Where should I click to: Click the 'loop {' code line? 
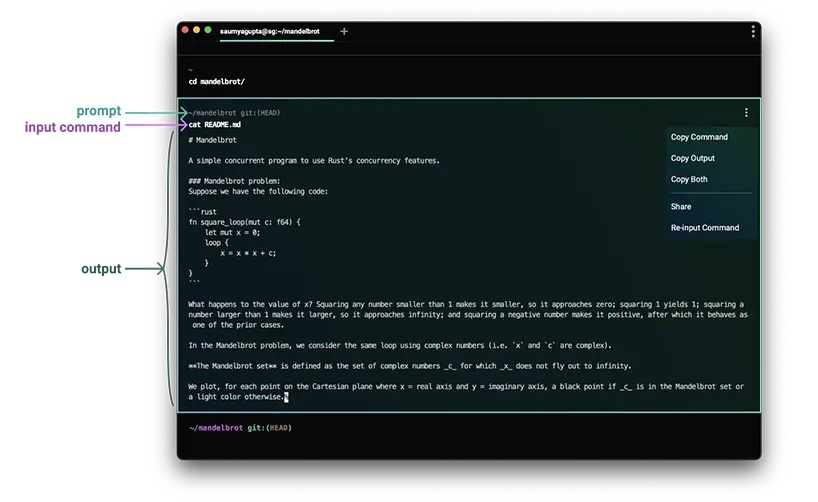point(216,243)
